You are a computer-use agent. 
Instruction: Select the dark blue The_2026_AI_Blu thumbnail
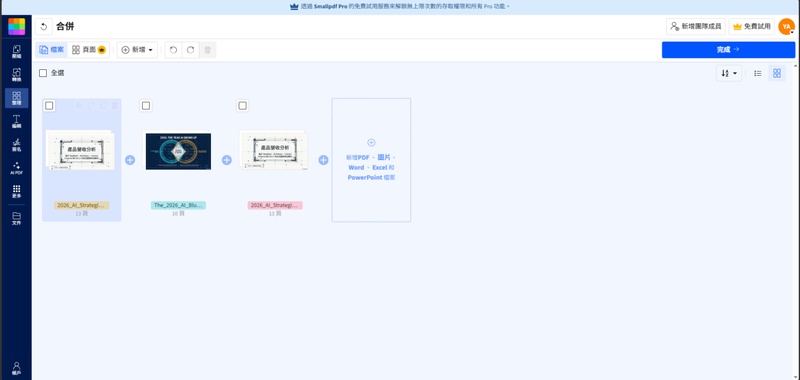(178, 151)
